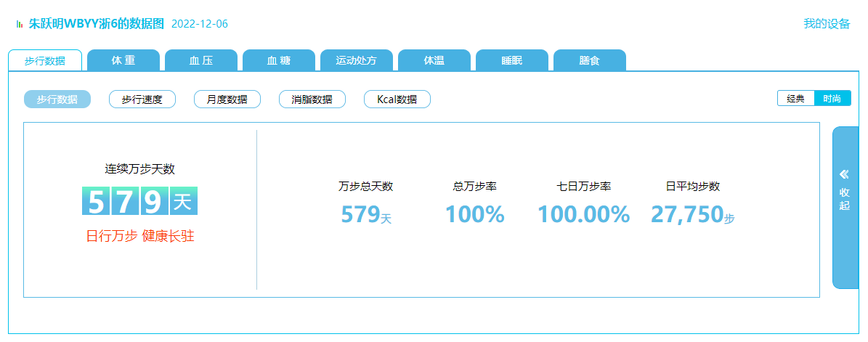The height and width of the screenshot is (342, 868).
Task: Show the 消脂数据 view
Action: [312, 99]
